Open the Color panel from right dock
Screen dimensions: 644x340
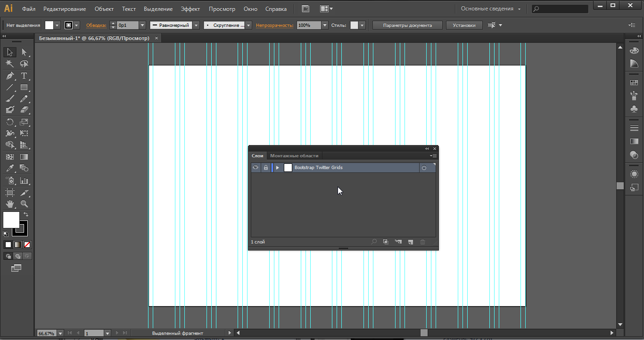(x=634, y=50)
